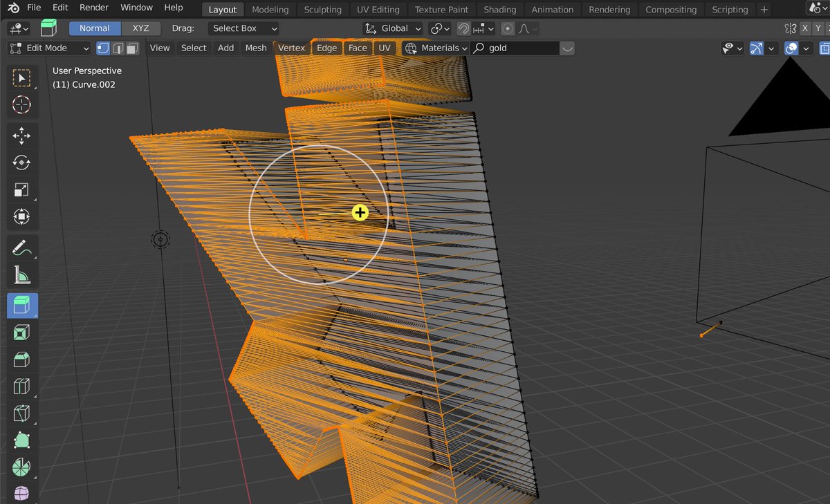Click the XYZ button
Viewport: 830px width, 504px height.
pos(141,29)
